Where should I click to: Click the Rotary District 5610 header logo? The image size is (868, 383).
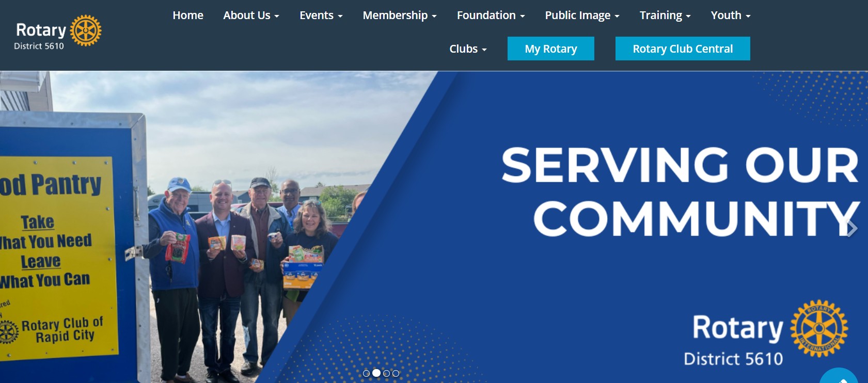[58, 32]
